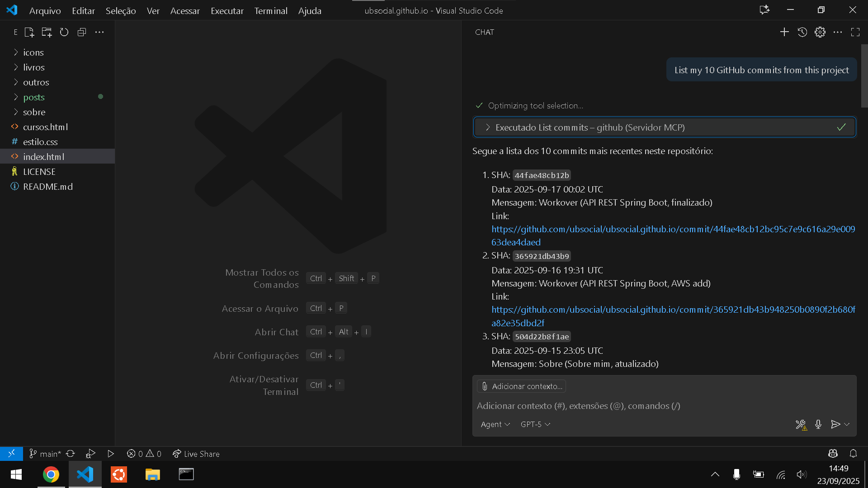Start voice chat with microphone icon
This screenshot has height=488, width=868.
pos(818,424)
